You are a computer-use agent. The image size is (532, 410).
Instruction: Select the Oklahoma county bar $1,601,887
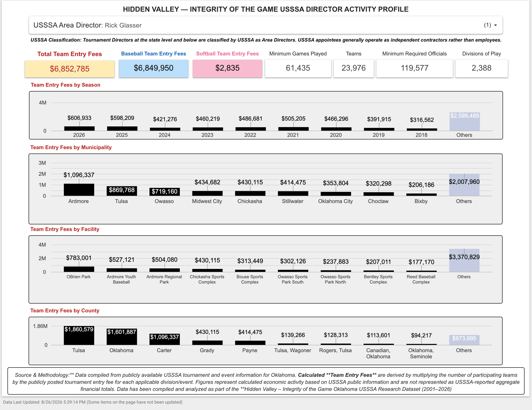coord(122,337)
